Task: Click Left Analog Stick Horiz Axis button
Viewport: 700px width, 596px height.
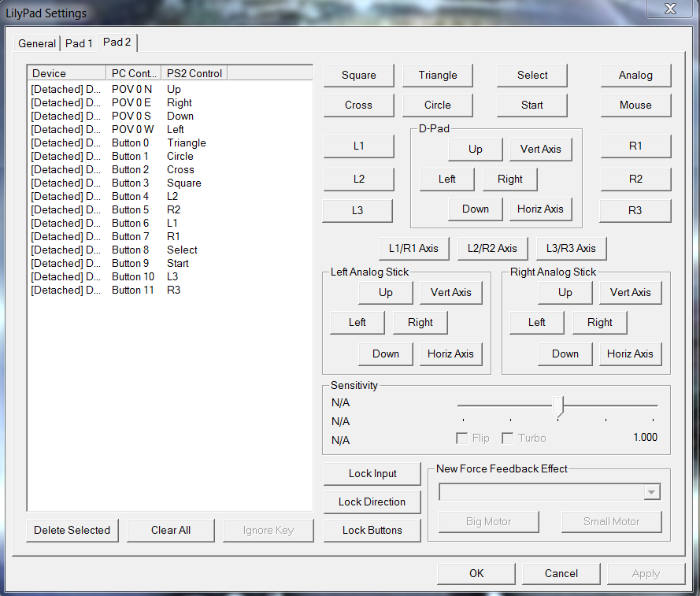Action: coord(451,354)
